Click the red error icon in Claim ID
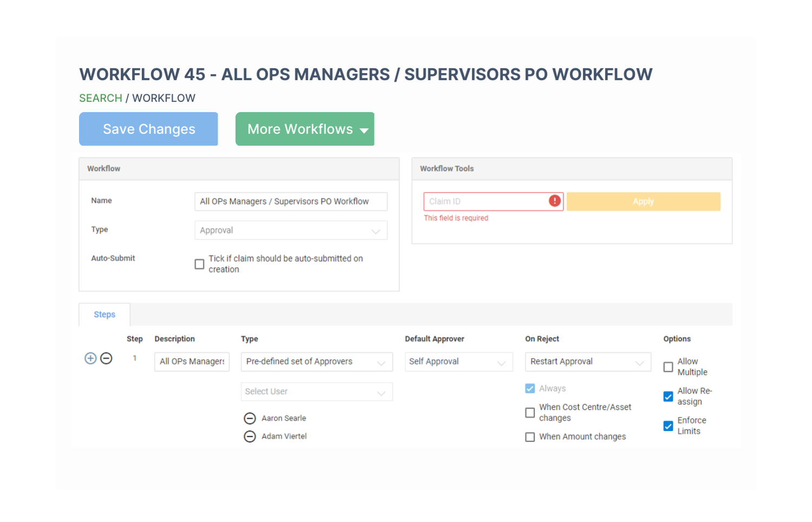Viewport: 812px width, 522px height. (x=554, y=201)
